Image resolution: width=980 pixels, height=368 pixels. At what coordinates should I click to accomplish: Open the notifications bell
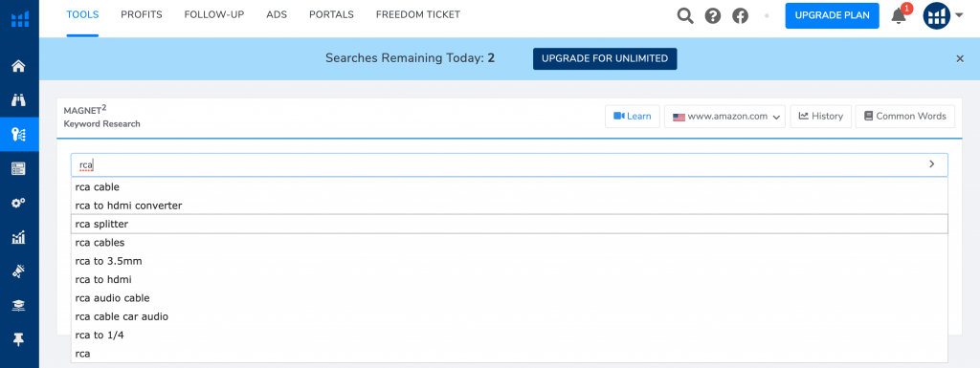(x=899, y=15)
